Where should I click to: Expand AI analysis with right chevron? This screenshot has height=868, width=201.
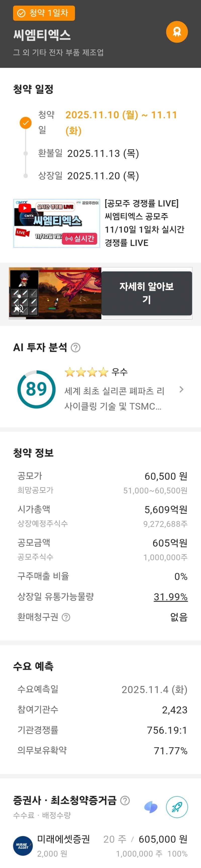coord(181,389)
